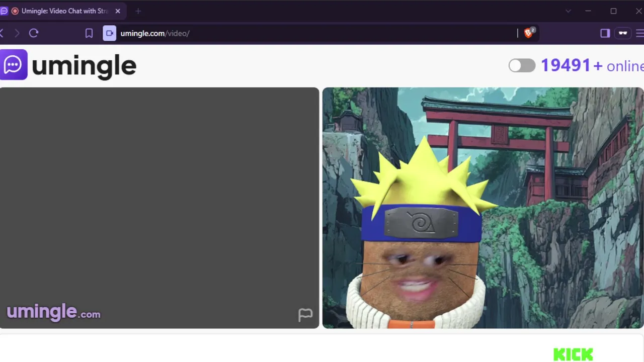The height and width of the screenshot is (362, 644).
Task: Click the Umingle purple chat-bubble logo
Action: [x=13, y=64]
